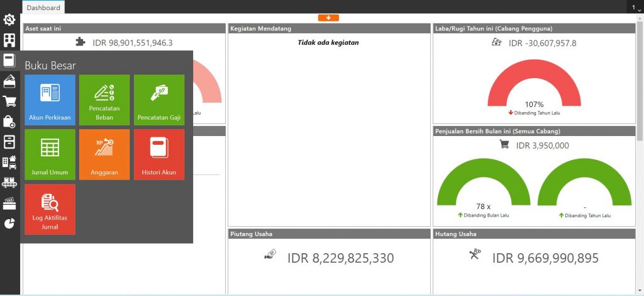Select the grid building sidebar icon
The height and width of the screenshot is (296, 644).
(x=9, y=40)
